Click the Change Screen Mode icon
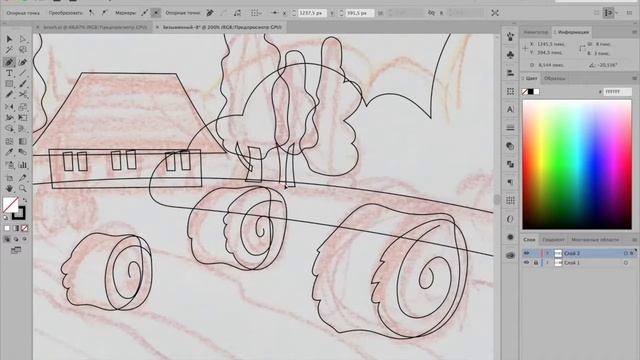Image resolution: width=640 pixels, height=360 pixels. tap(16, 250)
